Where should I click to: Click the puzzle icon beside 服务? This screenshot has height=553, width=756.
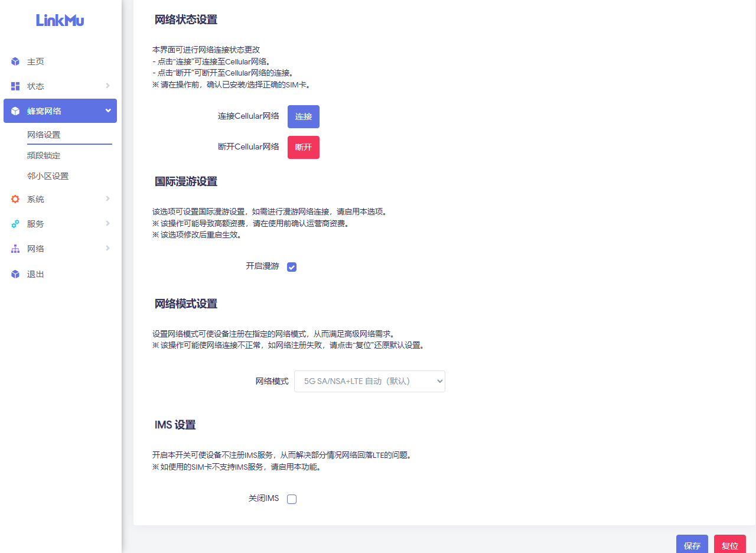coord(15,224)
